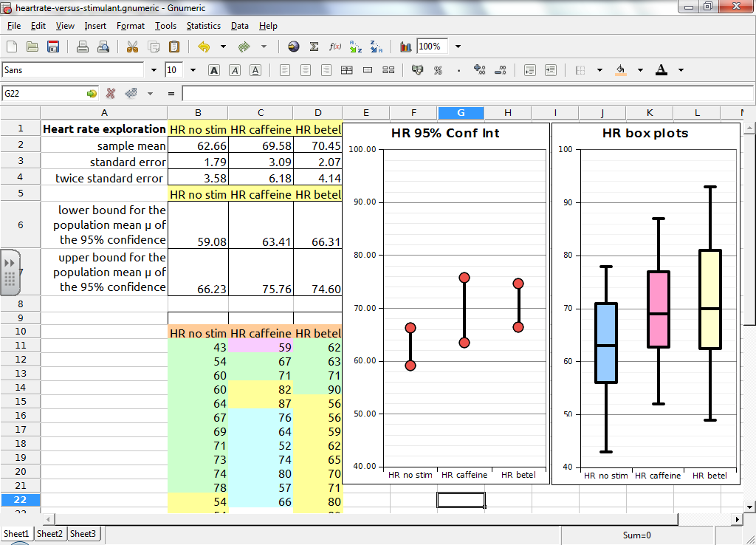
Task: Select column G header
Action: point(461,113)
